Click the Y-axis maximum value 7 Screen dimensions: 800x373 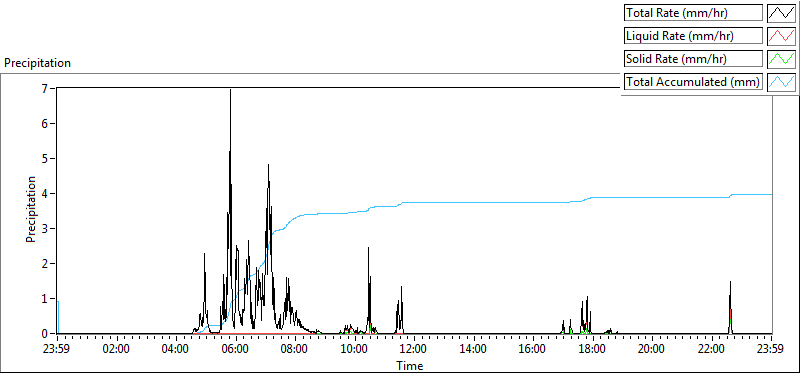coord(51,88)
